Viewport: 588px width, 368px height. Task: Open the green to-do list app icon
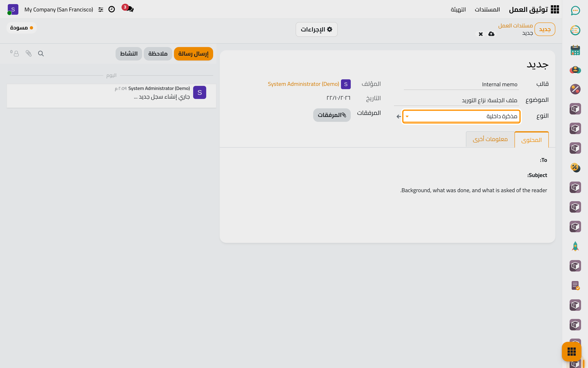[575, 30]
